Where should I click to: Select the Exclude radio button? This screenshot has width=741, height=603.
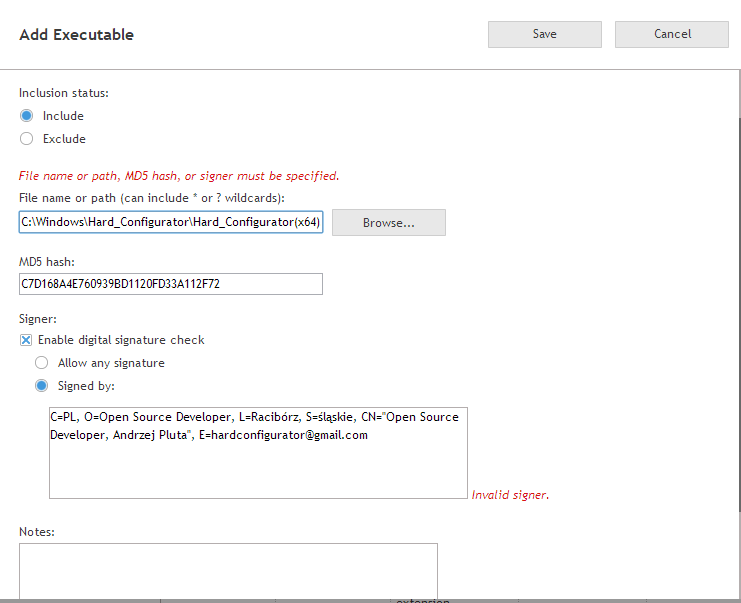(26, 138)
